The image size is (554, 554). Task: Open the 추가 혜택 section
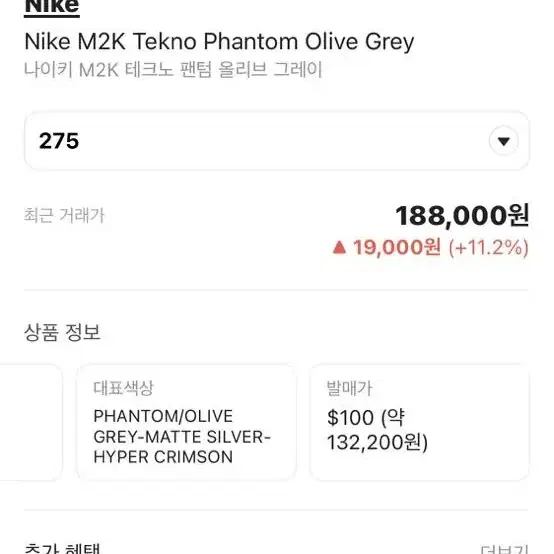(x=62, y=548)
